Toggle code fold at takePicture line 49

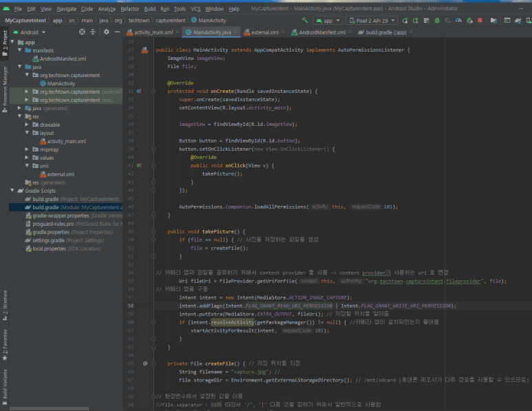pos(153,232)
